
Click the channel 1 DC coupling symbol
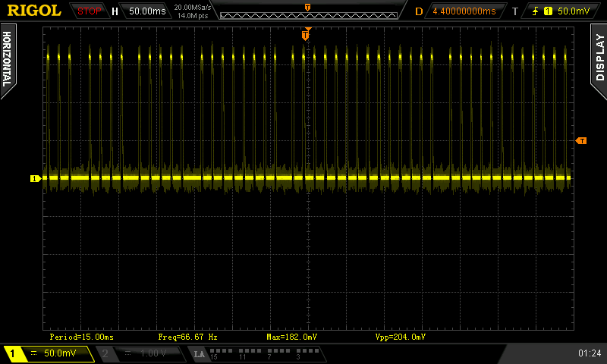[x=34, y=353]
